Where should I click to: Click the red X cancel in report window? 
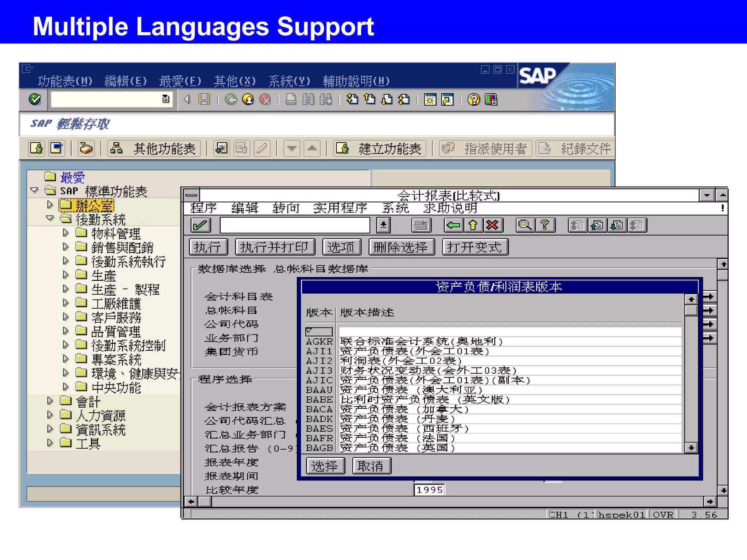pyautogui.click(x=493, y=225)
